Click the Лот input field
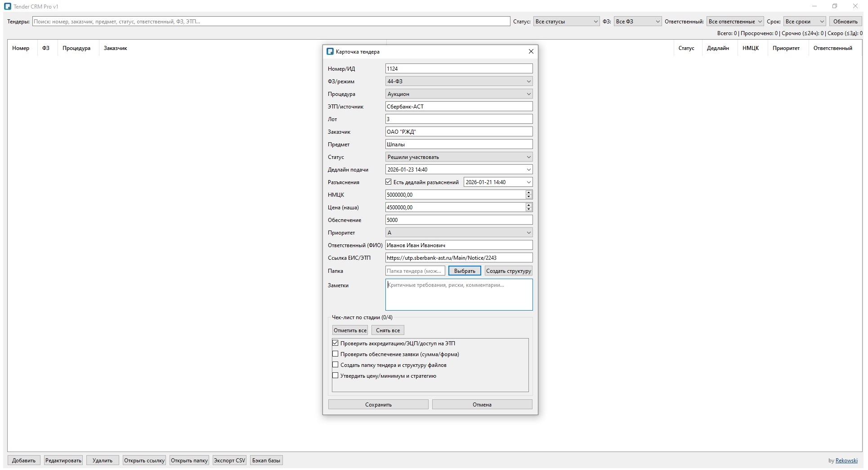 (459, 119)
